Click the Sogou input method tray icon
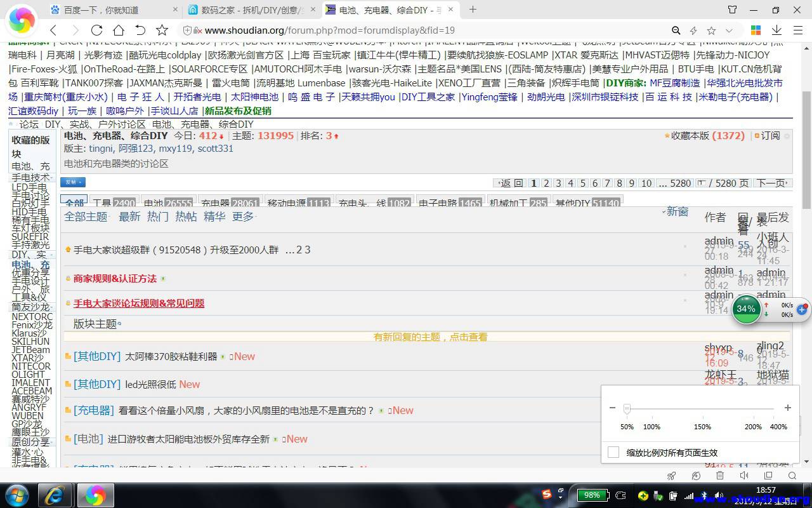This screenshot has height=508, width=812. point(547,493)
